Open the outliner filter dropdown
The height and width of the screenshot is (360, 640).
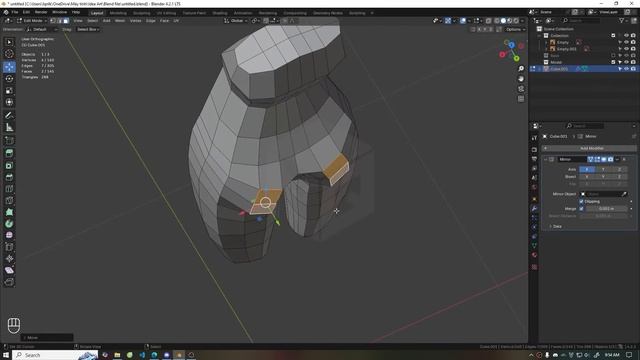623,20
